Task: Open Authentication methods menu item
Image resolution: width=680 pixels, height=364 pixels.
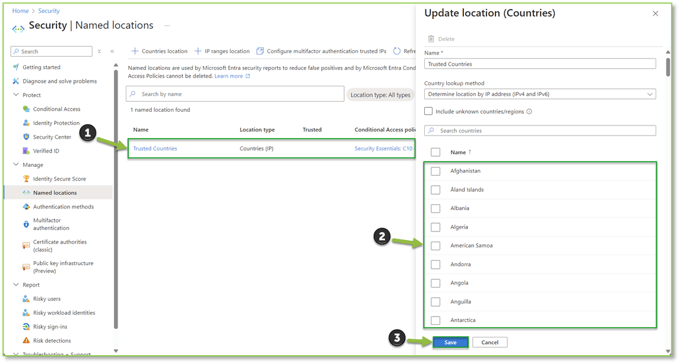Action: [x=63, y=207]
